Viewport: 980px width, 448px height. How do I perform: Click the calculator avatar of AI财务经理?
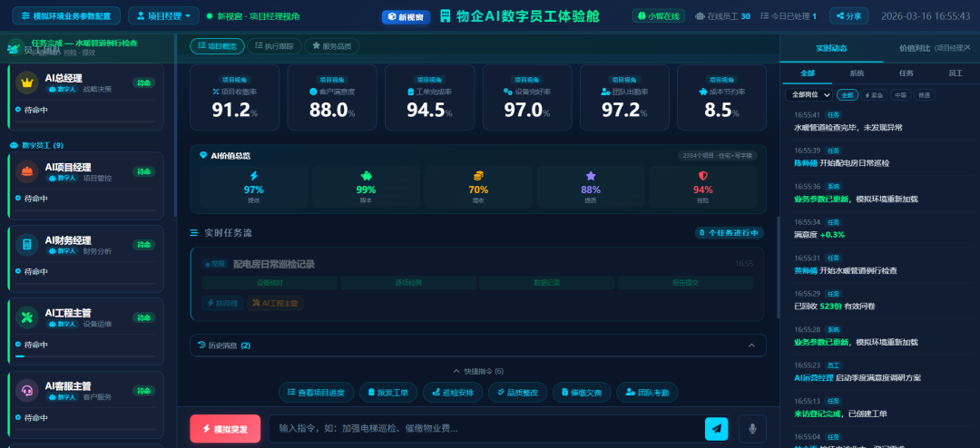tap(27, 245)
